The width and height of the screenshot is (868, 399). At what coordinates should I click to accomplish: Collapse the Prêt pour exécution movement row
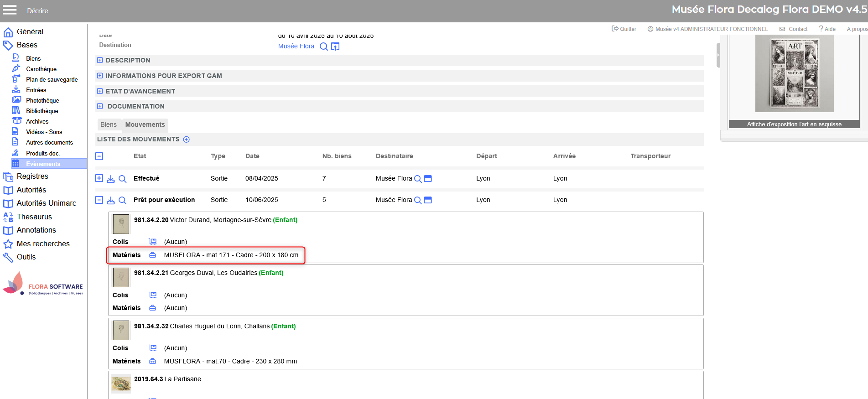[x=99, y=200]
